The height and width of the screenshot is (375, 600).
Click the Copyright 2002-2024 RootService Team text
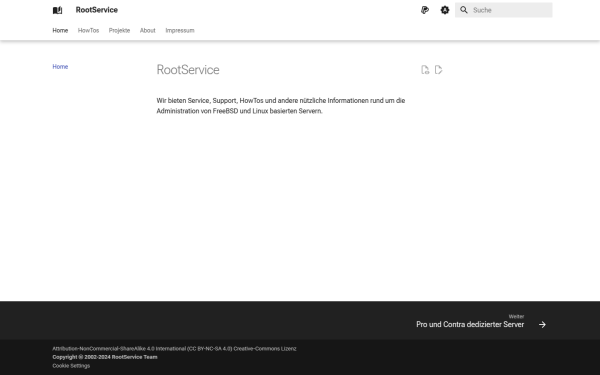pos(105,357)
